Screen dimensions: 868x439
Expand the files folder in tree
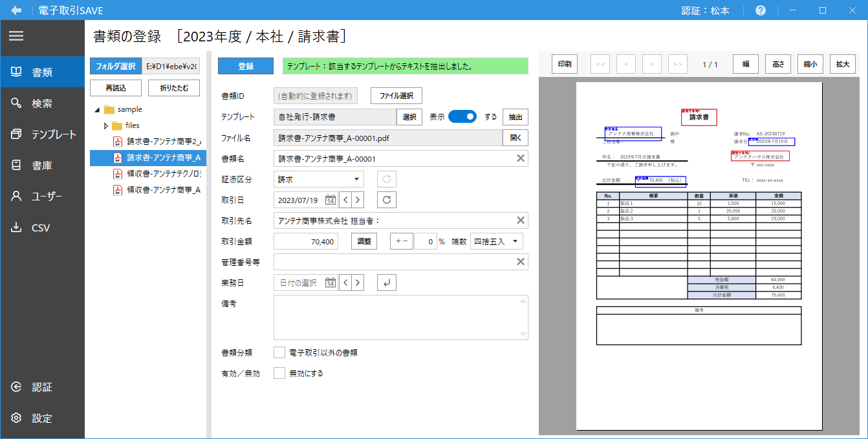click(106, 125)
